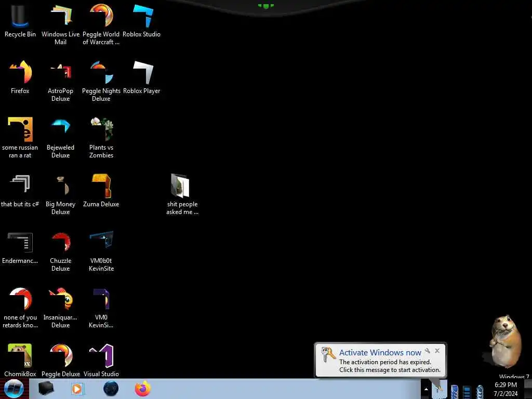Select Visual Studio desktop shortcut
532x399 pixels.
(101, 361)
